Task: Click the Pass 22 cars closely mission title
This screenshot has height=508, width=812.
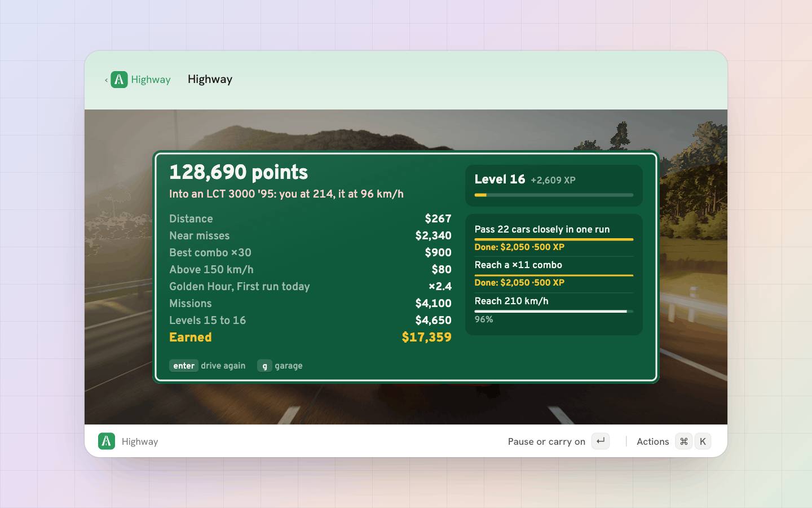Action: [x=542, y=229]
